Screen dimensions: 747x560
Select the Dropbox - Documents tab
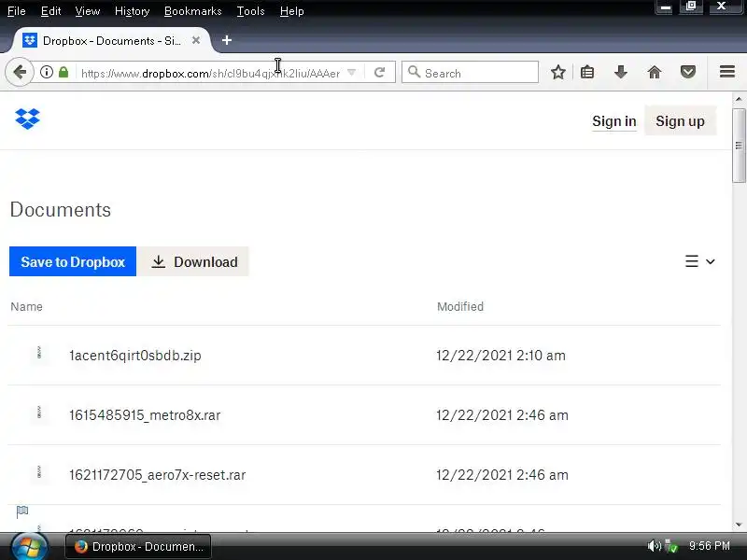[x=111, y=40]
